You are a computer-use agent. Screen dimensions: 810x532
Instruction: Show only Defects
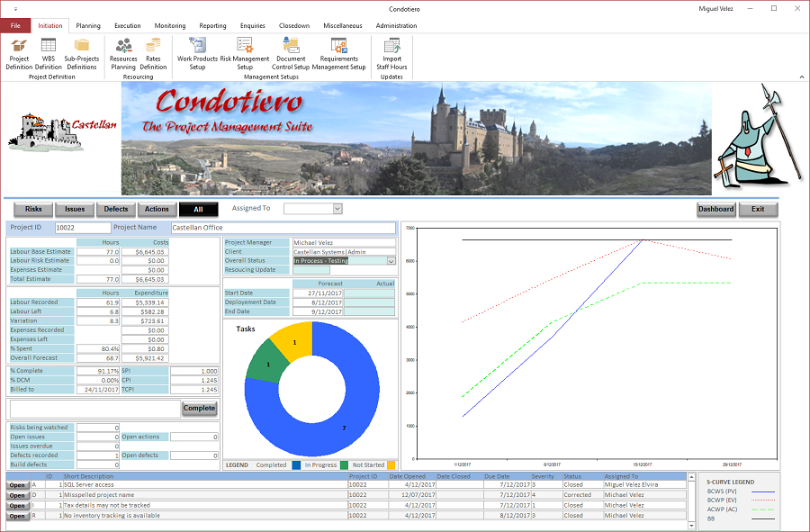click(x=116, y=209)
